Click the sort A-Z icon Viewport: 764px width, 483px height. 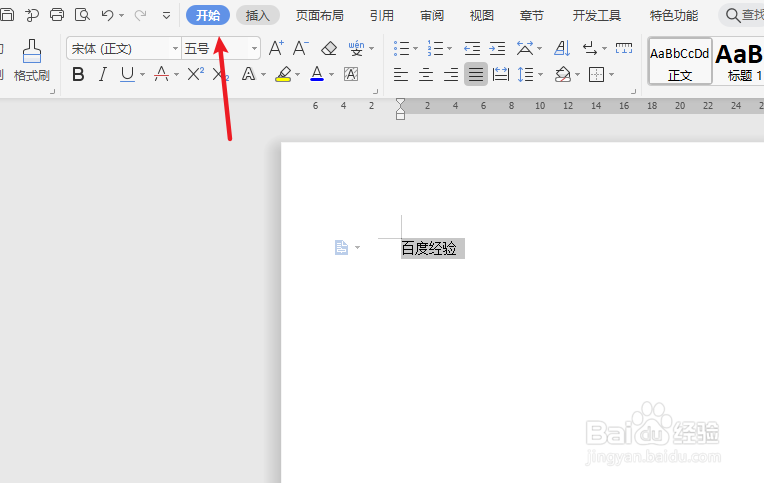(562, 48)
